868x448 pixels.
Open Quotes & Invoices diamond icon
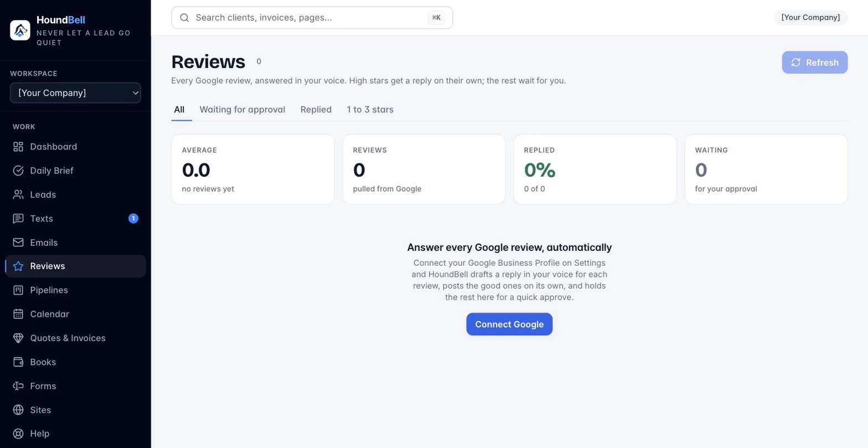(x=18, y=338)
